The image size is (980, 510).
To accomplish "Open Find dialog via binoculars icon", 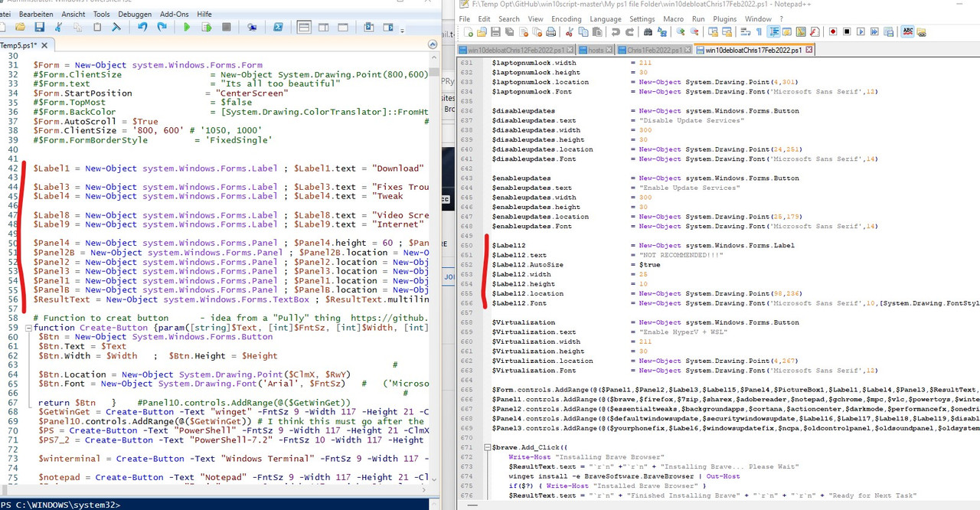I will point(648,31).
